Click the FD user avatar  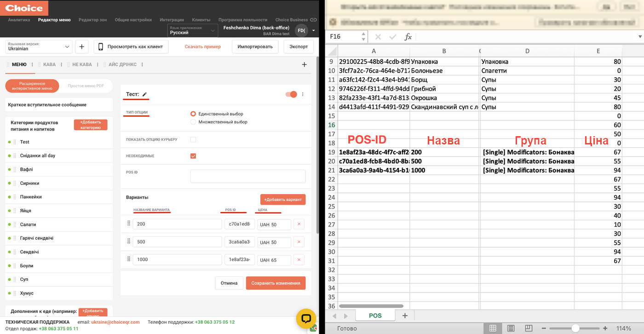click(x=301, y=30)
